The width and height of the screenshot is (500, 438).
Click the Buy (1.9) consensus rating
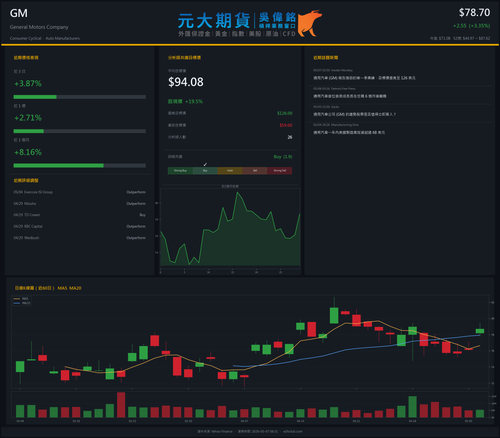tap(283, 157)
